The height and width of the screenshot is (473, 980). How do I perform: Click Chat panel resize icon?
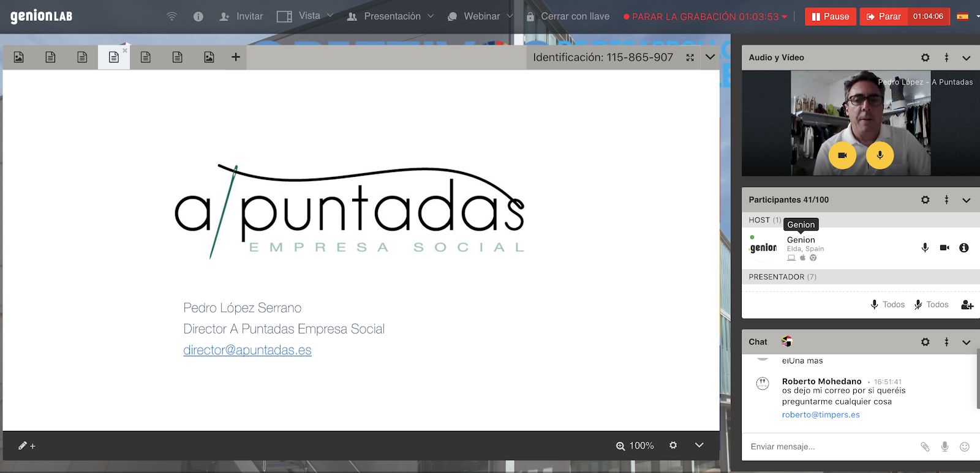(x=946, y=342)
